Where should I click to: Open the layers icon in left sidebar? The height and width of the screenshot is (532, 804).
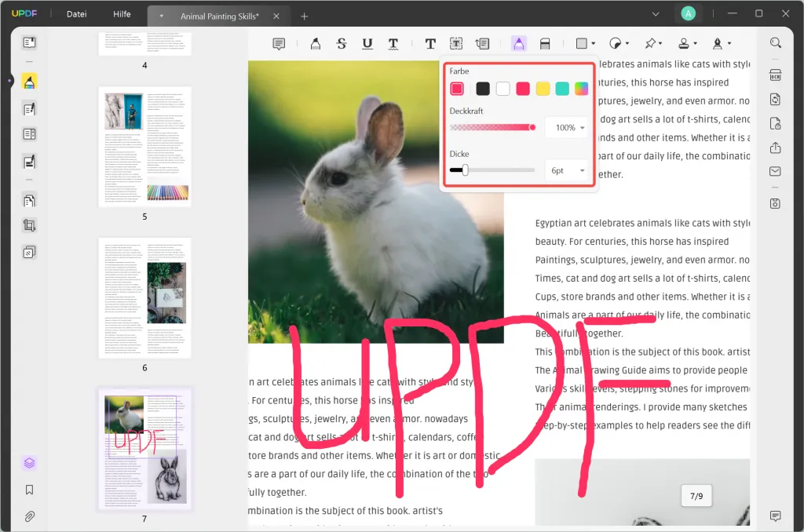(29, 463)
